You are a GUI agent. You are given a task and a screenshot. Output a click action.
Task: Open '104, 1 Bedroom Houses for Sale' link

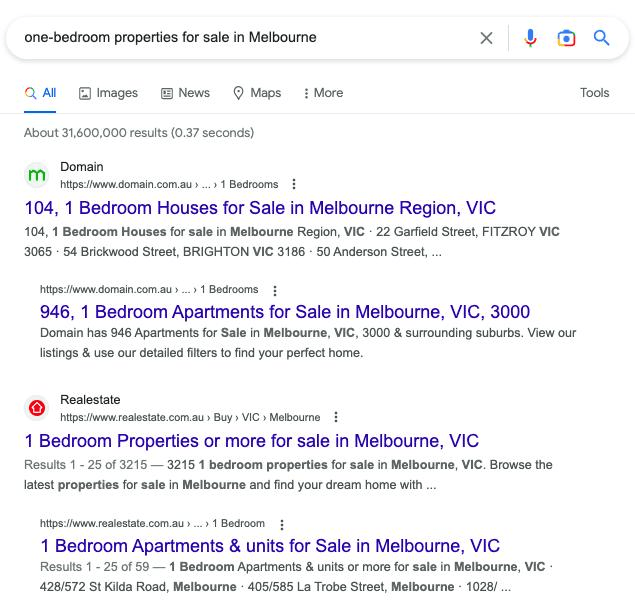[260, 208]
